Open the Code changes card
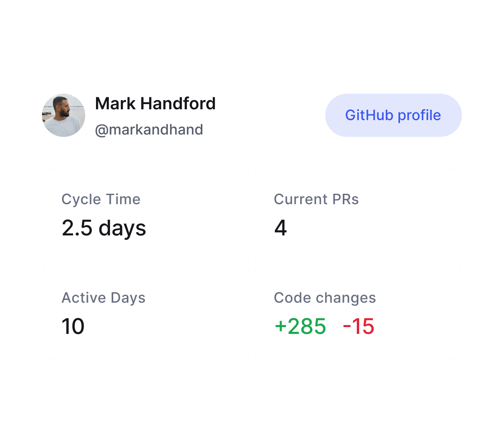The width and height of the screenshot is (504, 430). tap(358, 313)
